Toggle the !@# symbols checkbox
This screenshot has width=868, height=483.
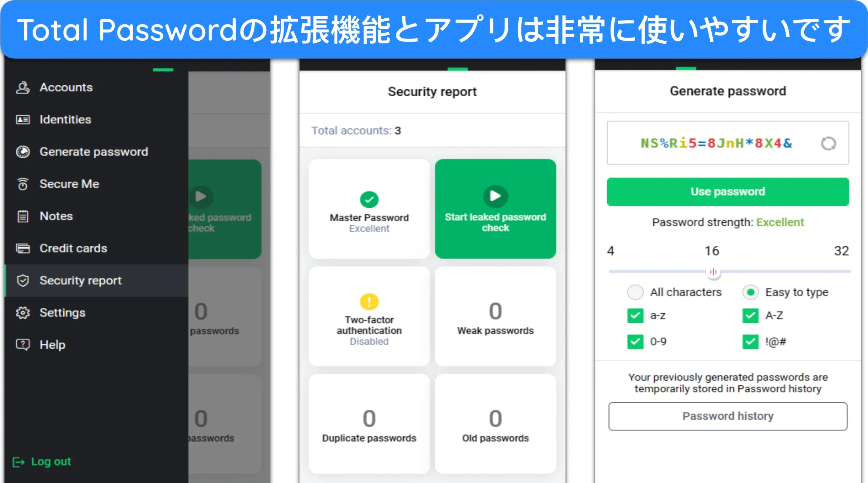point(750,342)
